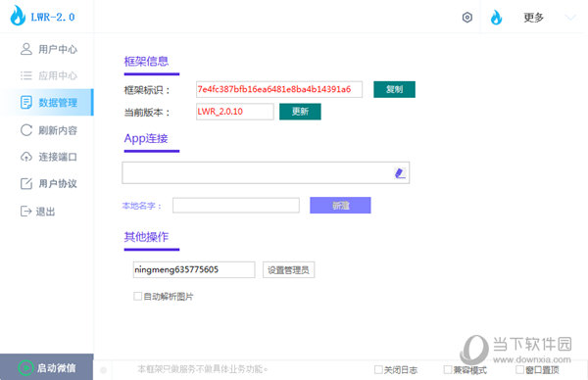This screenshot has height=380, width=588.
Task: Click the 应用中心 list icon
Action: (26, 75)
